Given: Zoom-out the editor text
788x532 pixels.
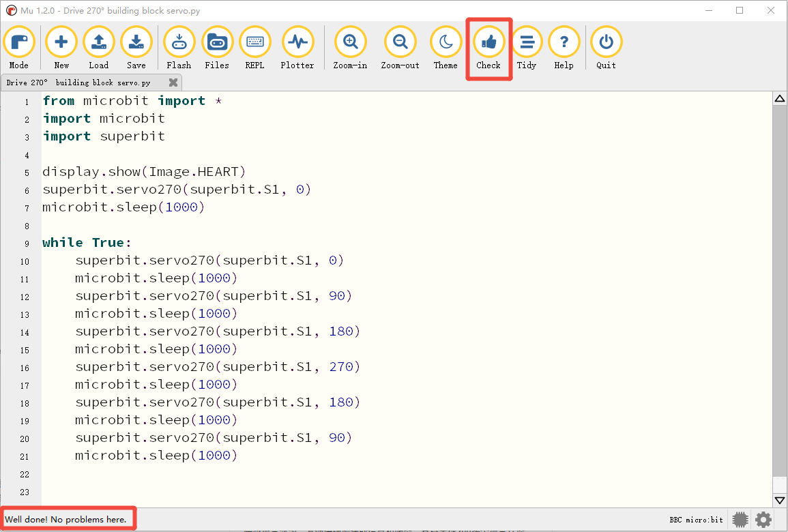Looking at the screenshot, I should [x=400, y=48].
